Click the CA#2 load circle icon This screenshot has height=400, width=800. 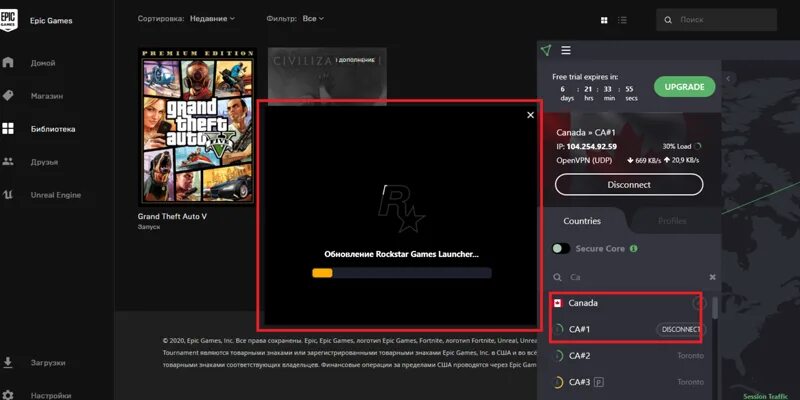559,356
